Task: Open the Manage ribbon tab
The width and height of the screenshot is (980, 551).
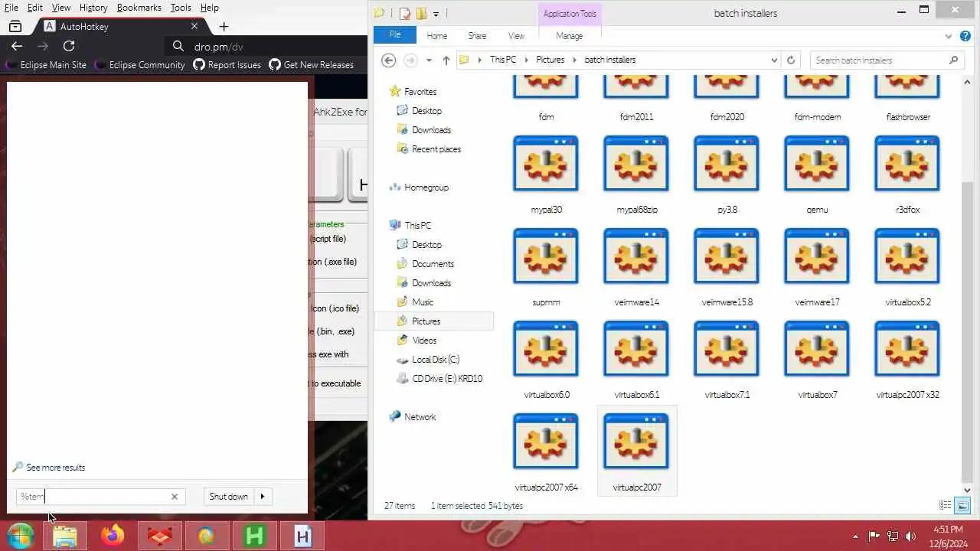Action: pos(570,36)
